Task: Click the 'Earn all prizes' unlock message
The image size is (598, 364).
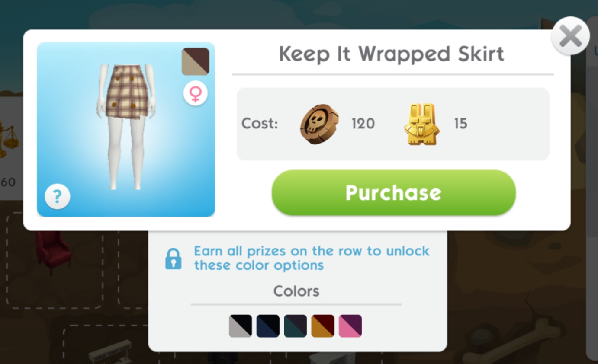Action: pos(312,258)
